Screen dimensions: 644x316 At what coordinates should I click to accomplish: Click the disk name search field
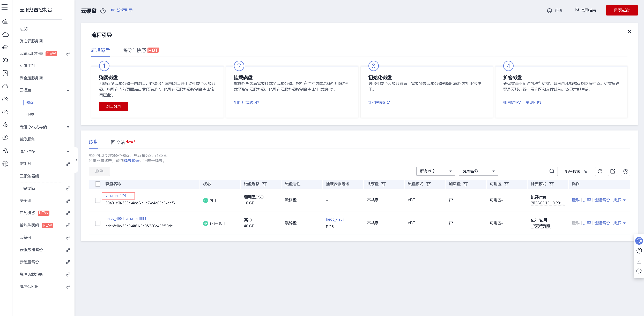click(x=523, y=171)
